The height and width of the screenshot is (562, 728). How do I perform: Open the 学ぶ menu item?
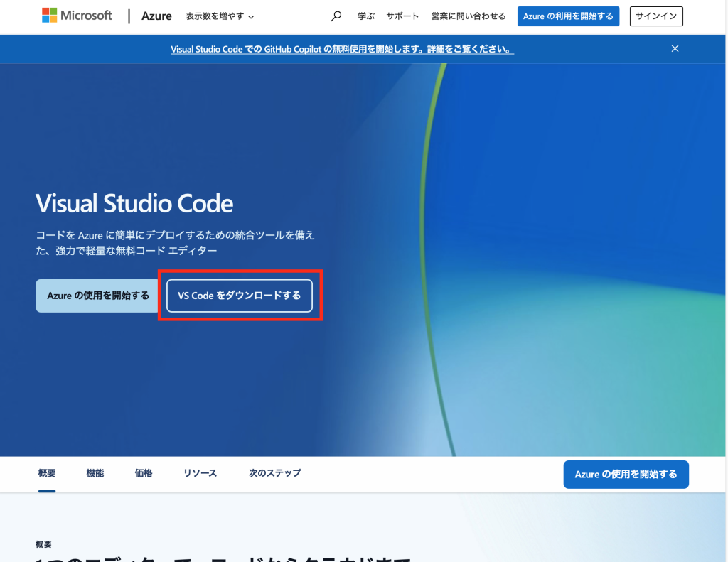[366, 16]
